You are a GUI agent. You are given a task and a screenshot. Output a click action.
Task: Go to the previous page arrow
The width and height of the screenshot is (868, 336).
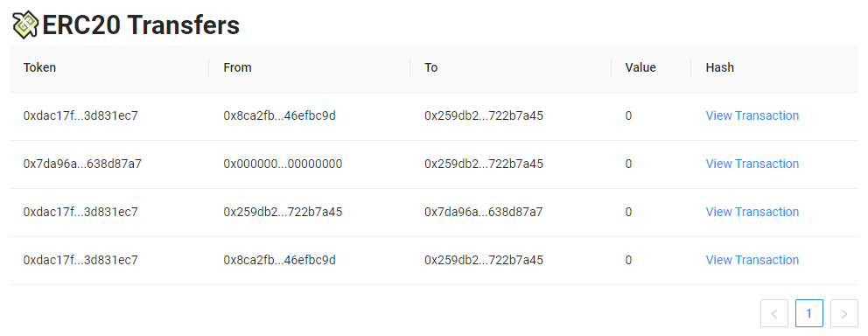click(x=774, y=313)
